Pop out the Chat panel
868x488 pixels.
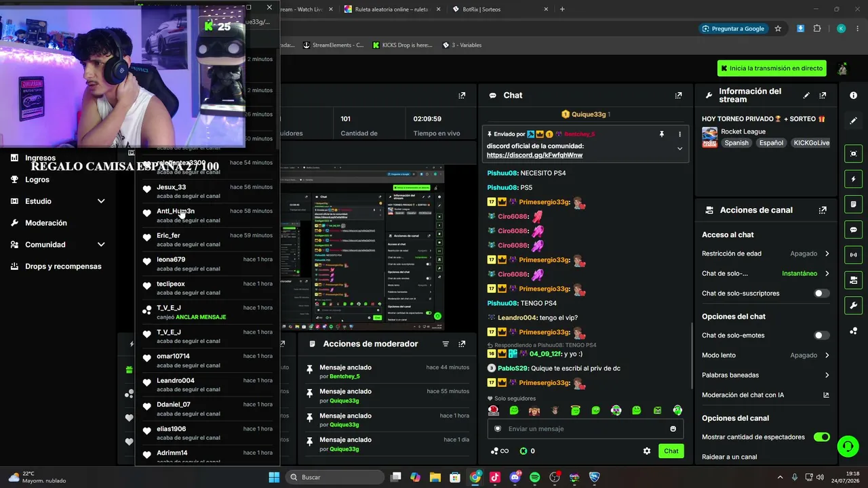point(678,96)
